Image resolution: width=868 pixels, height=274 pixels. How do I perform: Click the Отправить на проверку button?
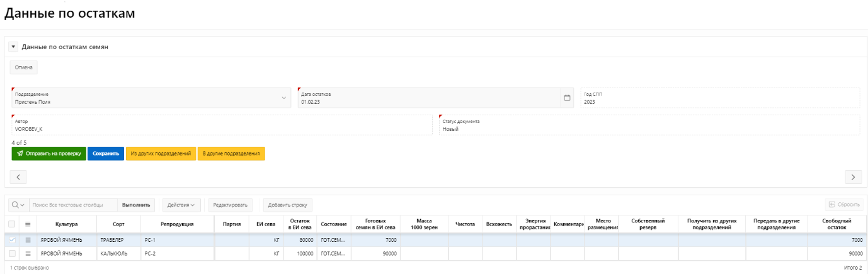pos(49,154)
